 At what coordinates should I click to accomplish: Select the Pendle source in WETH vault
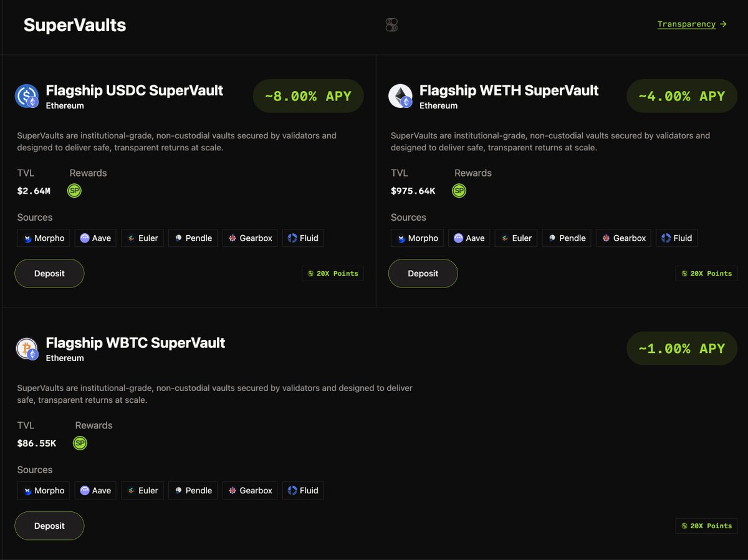coord(567,238)
